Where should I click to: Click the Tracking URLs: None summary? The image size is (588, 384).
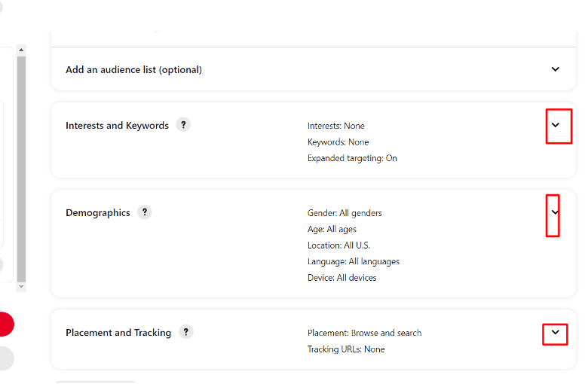(x=346, y=349)
